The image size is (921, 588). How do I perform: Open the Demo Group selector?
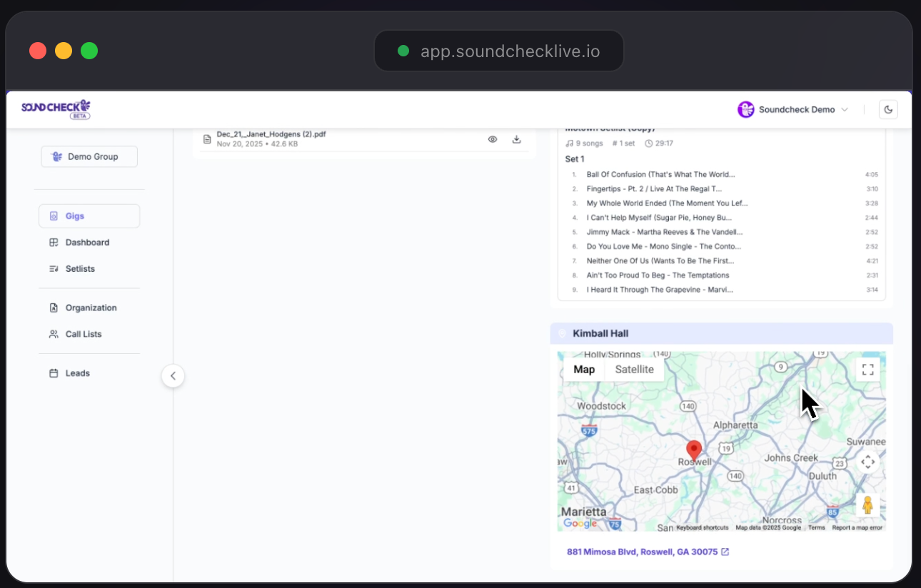89,157
